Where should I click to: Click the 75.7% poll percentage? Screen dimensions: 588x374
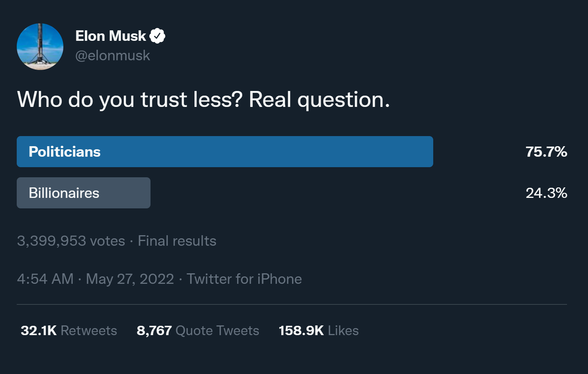click(546, 152)
